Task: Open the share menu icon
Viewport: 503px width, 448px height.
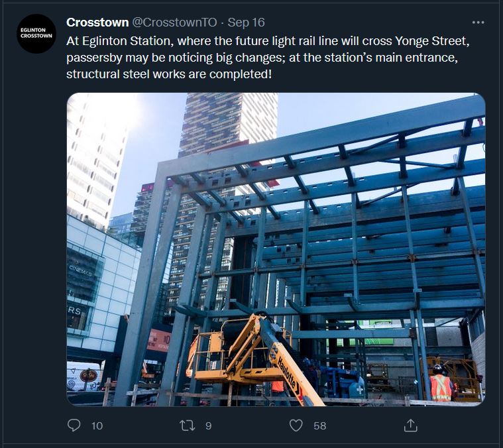Action: click(410, 425)
